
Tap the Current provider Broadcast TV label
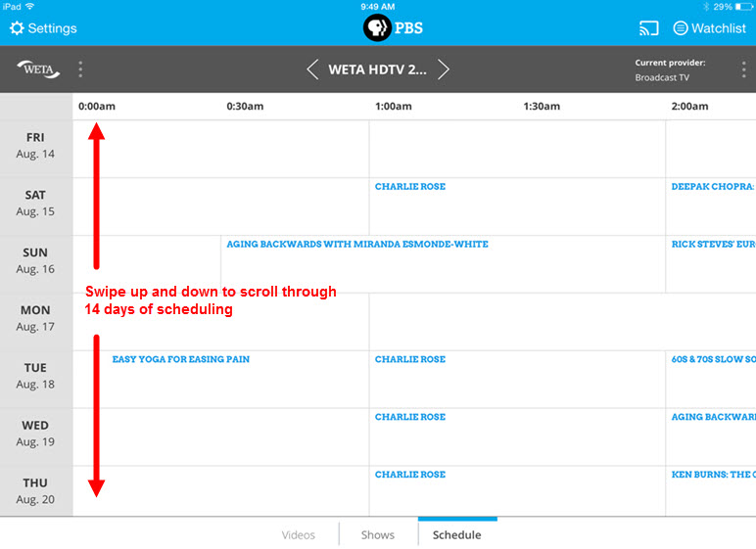(670, 69)
